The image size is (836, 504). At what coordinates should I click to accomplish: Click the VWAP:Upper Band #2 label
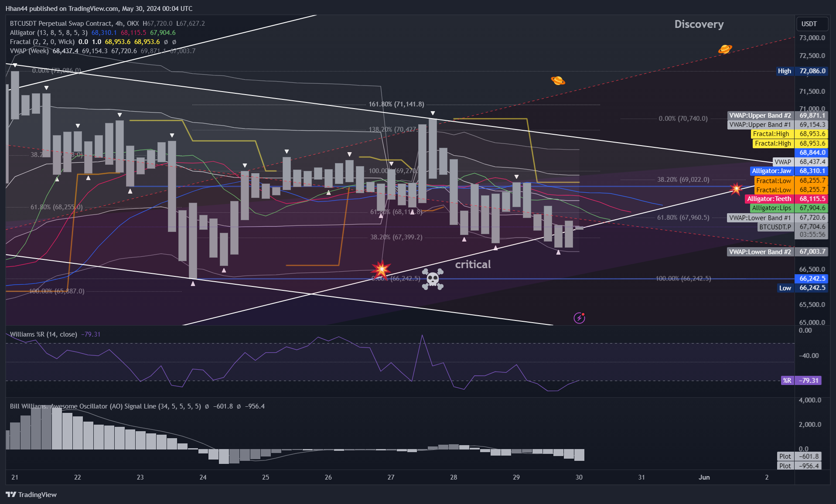point(777,116)
